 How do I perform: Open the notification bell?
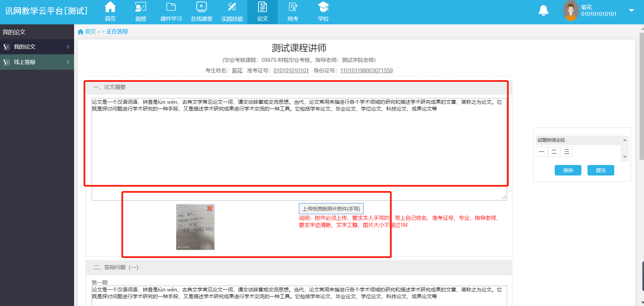pyautogui.click(x=543, y=10)
